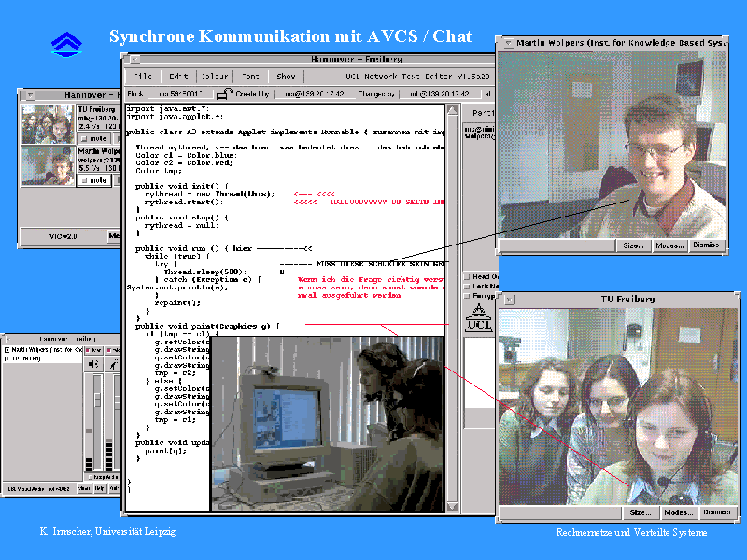Screen dimensions: 747x560
Task: Toggle the Suppress Audio checkbox
Action: coord(90,477)
